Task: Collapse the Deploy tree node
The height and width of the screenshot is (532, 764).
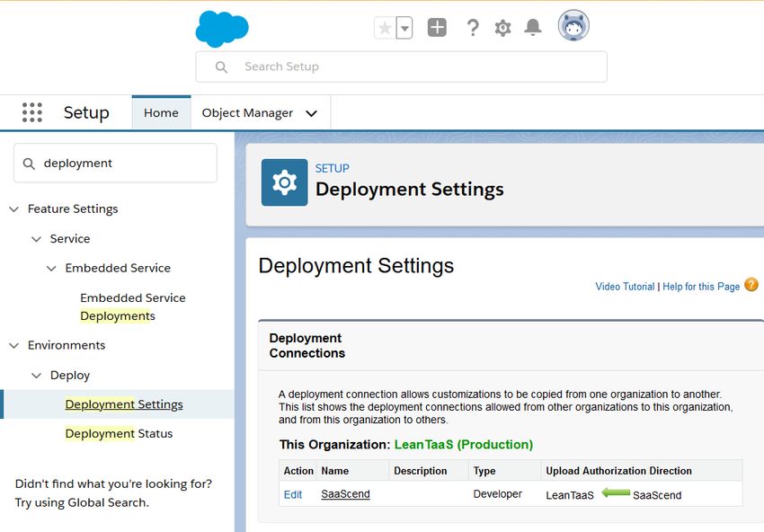Action: [37, 376]
